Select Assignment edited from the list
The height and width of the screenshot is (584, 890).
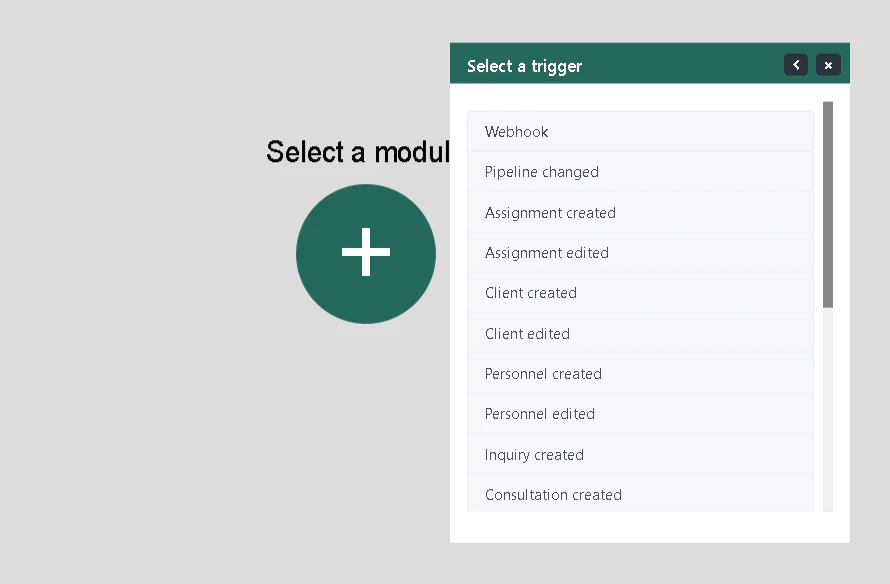640,253
